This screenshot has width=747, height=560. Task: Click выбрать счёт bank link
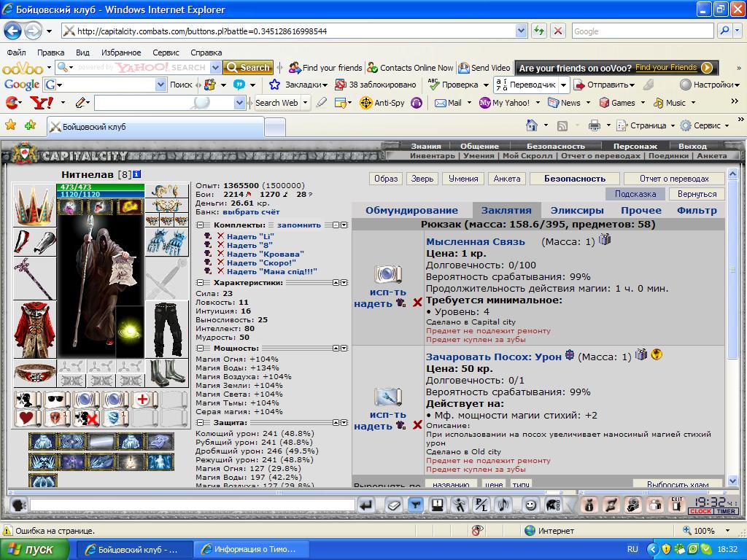coord(251,212)
